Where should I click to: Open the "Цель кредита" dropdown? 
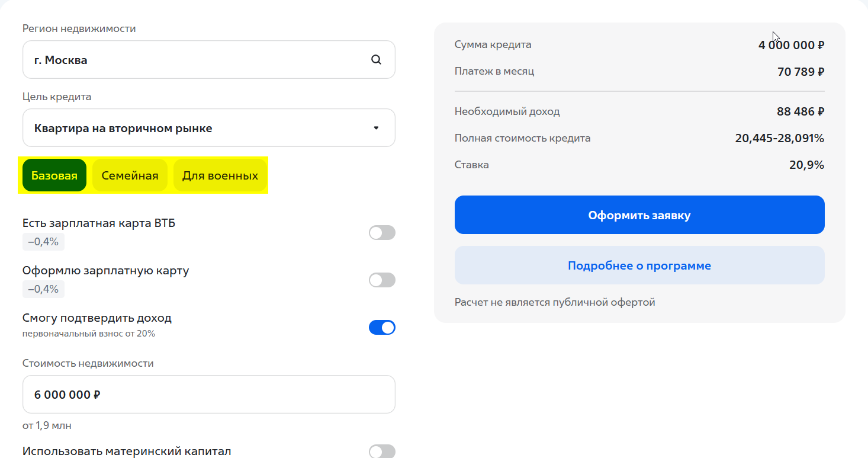[x=208, y=127]
